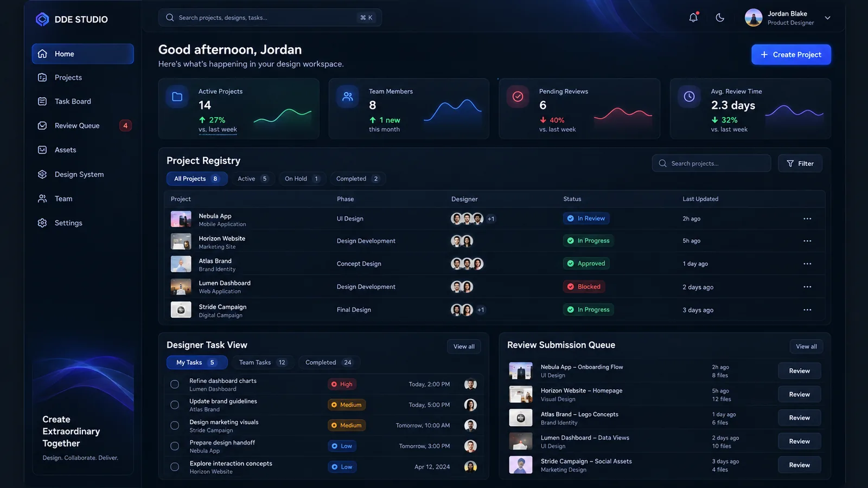Review the Nebula App Onboarding Flow submission

tap(799, 371)
